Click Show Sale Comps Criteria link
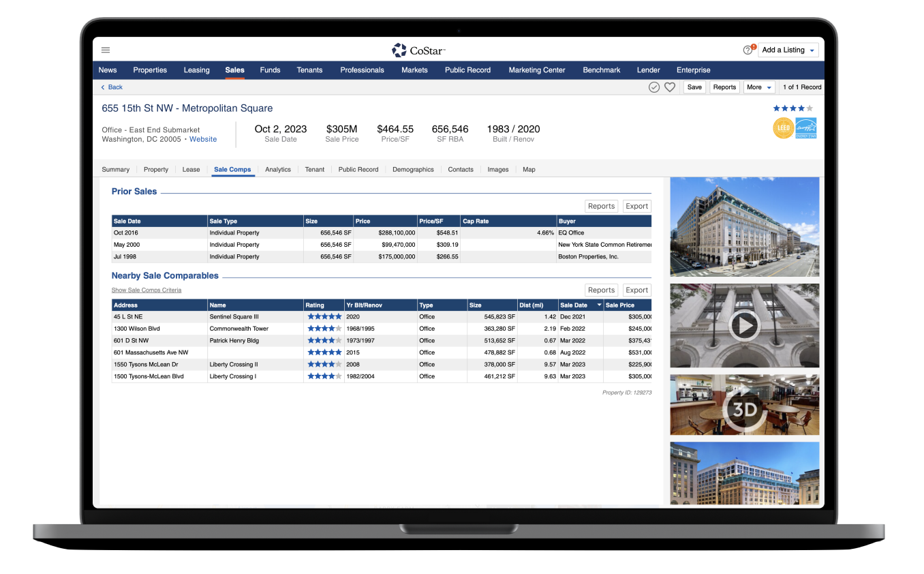Viewport: 924px width, 574px height. (x=147, y=290)
